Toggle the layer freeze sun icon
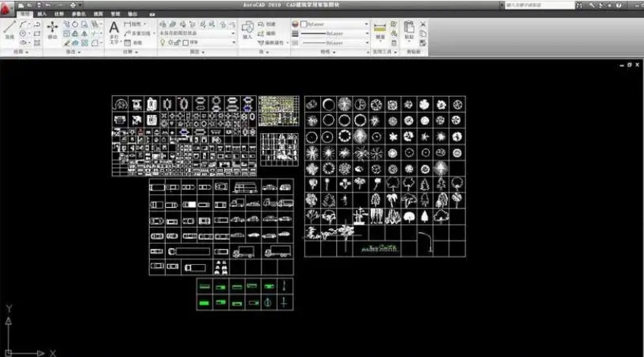 coord(170,43)
